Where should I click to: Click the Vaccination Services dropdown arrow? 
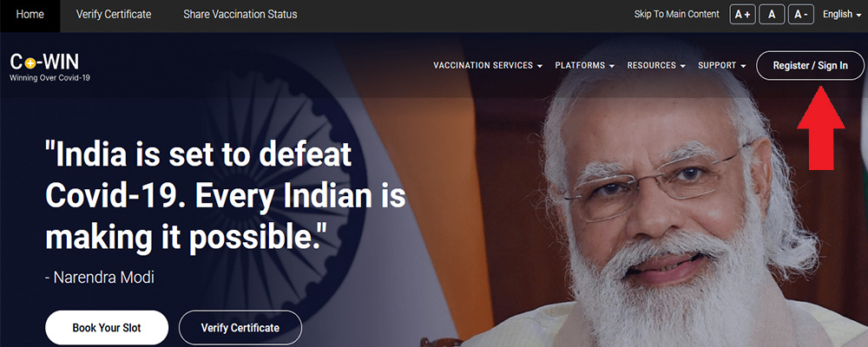point(539,66)
